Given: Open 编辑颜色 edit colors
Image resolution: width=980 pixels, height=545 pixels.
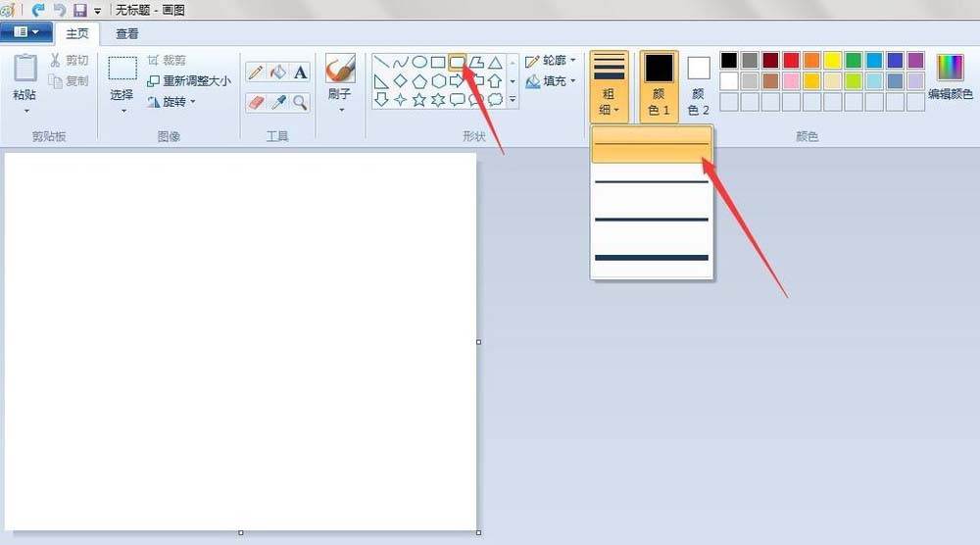Looking at the screenshot, I should point(950,77).
